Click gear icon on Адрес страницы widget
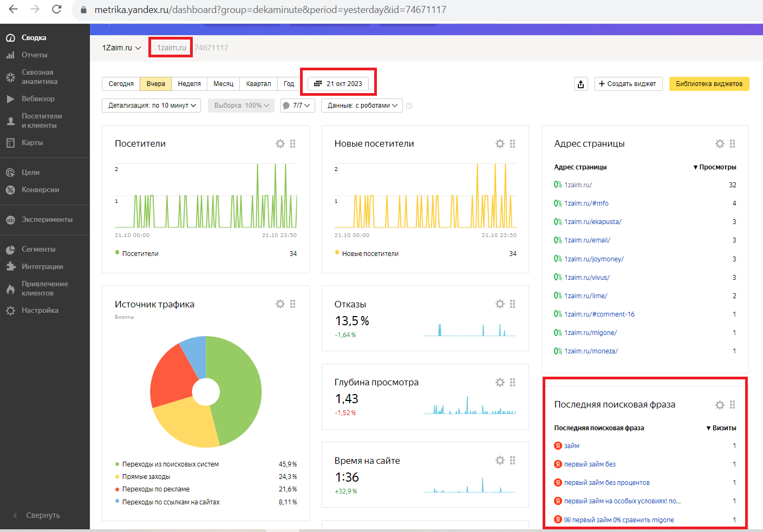Viewport: 763px width, 532px height. click(719, 144)
